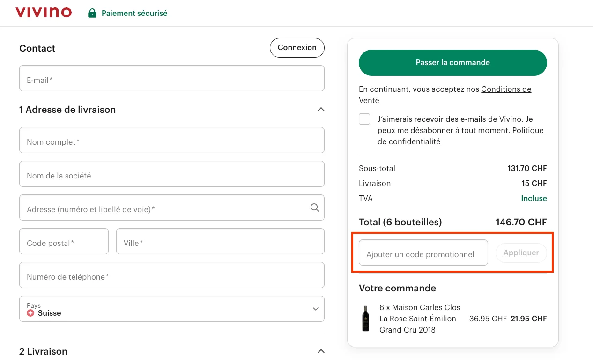Click the TVA Incluse value

[534, 198]
